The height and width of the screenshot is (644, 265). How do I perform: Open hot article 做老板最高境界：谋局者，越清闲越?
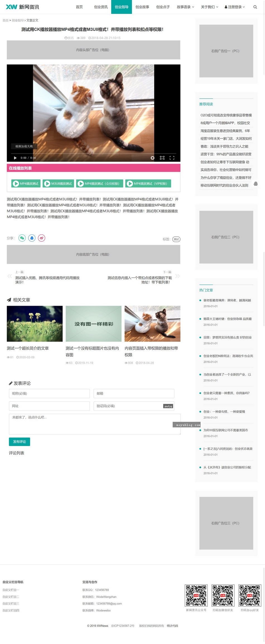pos(227,300)
